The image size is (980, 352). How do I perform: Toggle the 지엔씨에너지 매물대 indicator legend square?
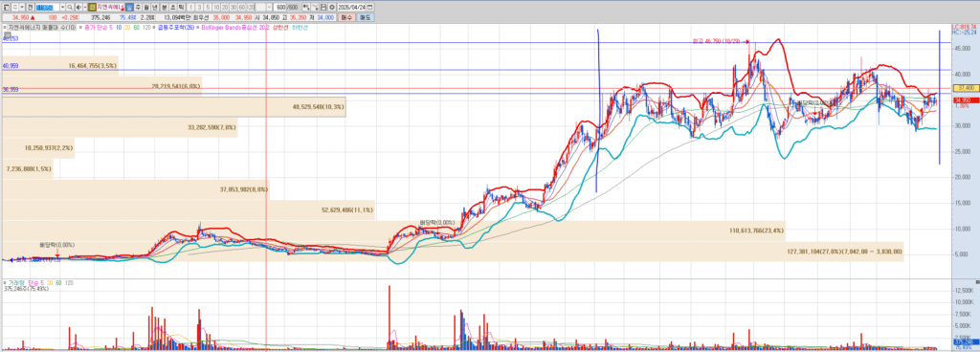coord(5,28)
